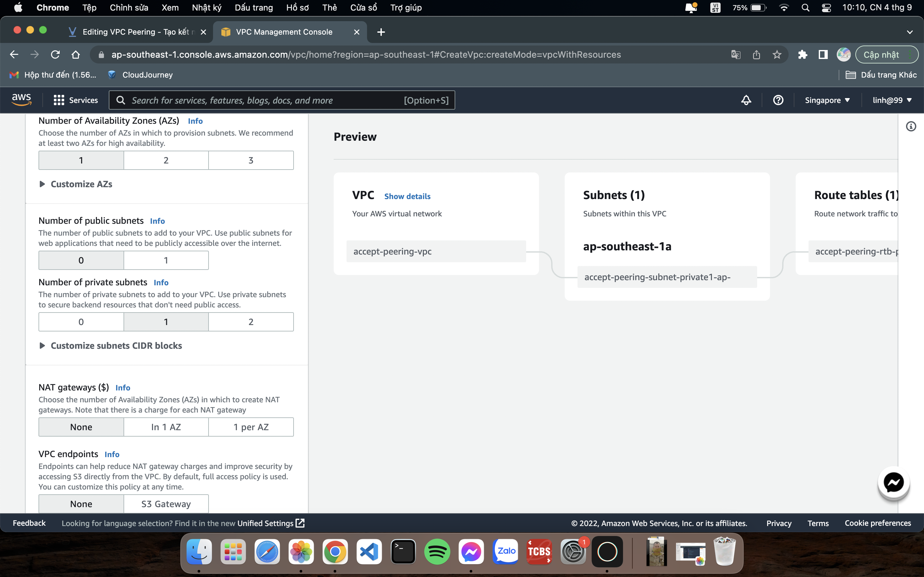Click the info panel icon at right edge
924x577 pixels.
pos(911,126)
